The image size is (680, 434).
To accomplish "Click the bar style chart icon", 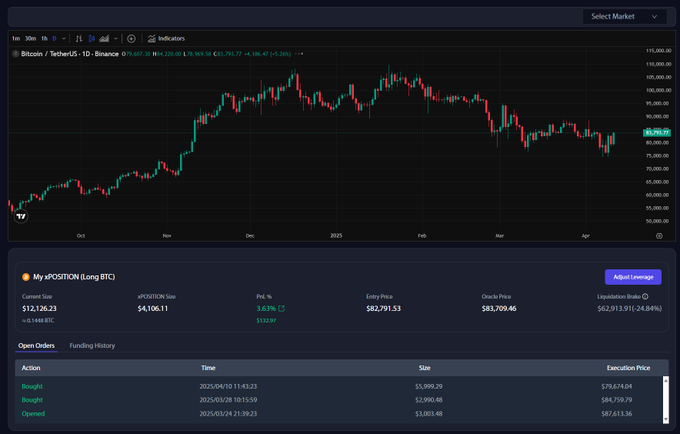I will click(x=79, y=38).
